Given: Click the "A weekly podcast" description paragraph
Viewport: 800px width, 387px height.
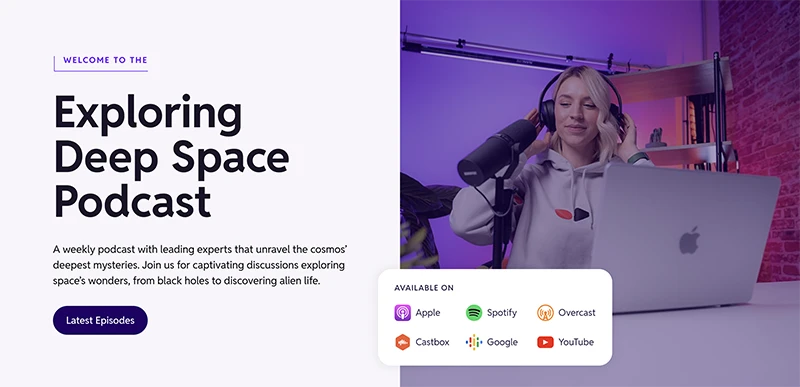Looking at the screenshot, I should click(200, 265).
